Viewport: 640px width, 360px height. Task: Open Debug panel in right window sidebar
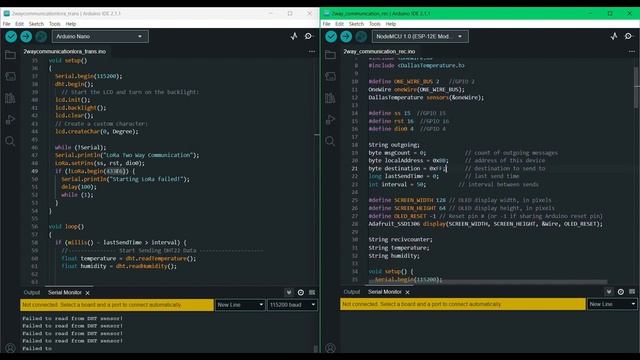330,120
